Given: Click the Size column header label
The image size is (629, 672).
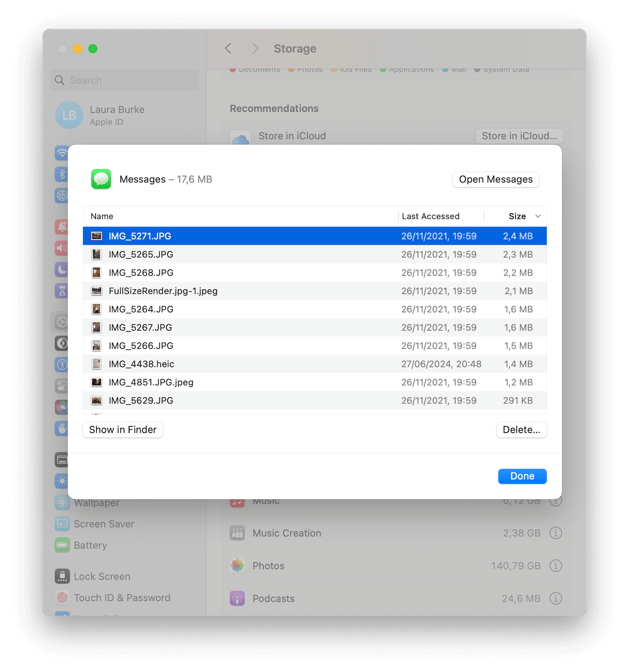Looking at the screenshot, I should [517, 216].
